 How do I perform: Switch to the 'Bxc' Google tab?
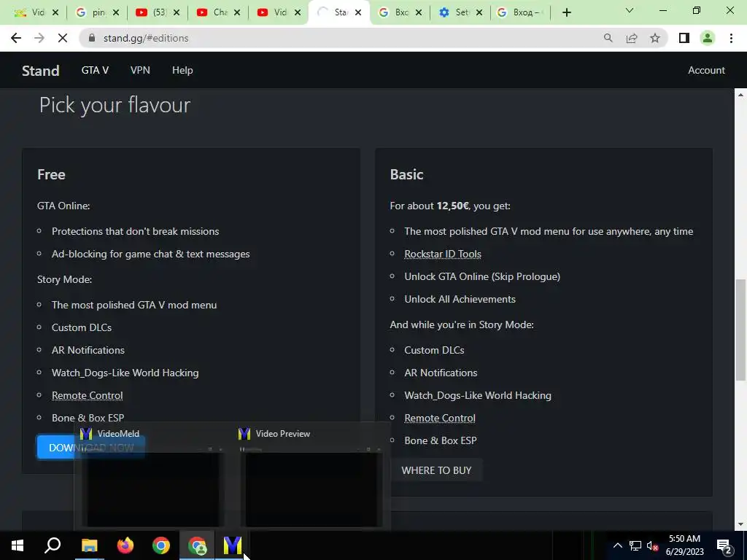pyautogui.click(x=400, y=12)
